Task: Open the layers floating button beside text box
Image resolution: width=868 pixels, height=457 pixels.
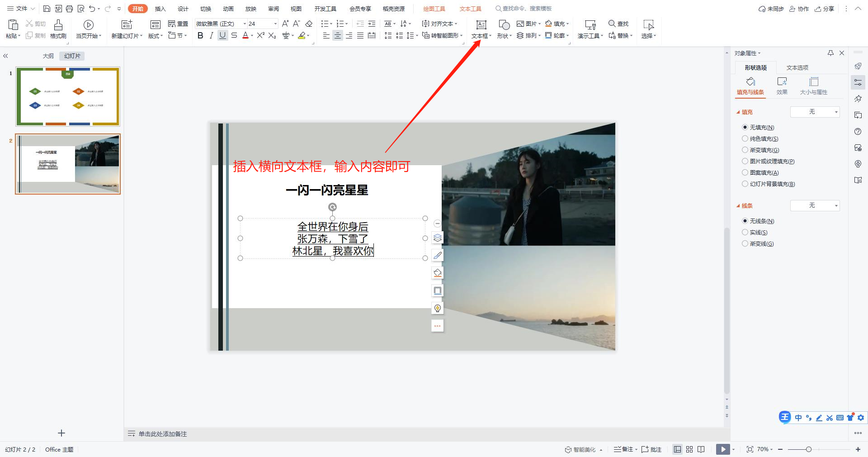Action: coord(437,238)
